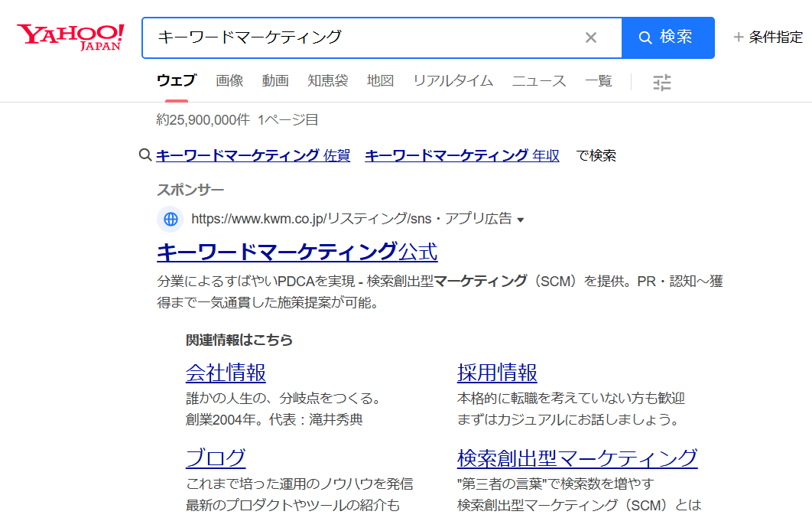Open the ニュース tab
Screen dimensions: 812x531
pos(539,81)
